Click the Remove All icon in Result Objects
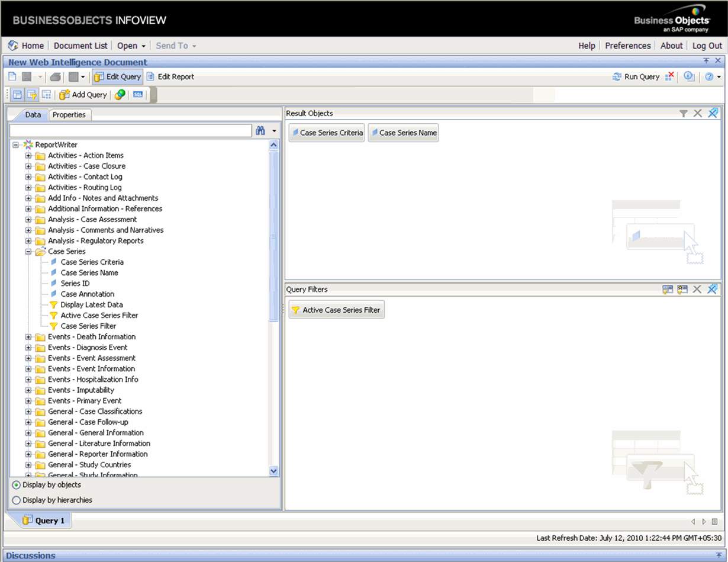Image resolution: width=728 pixels, height=562 pixels. click(x=713, y=113)
